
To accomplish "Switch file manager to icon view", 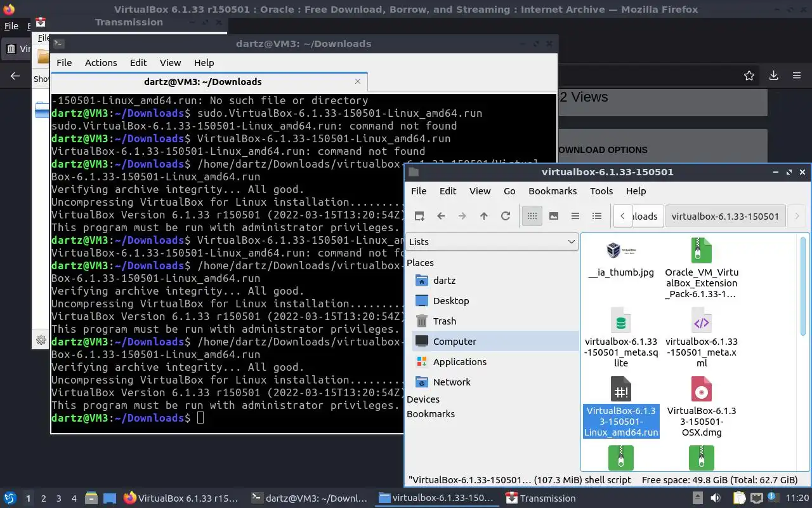I will click(532, 216).
